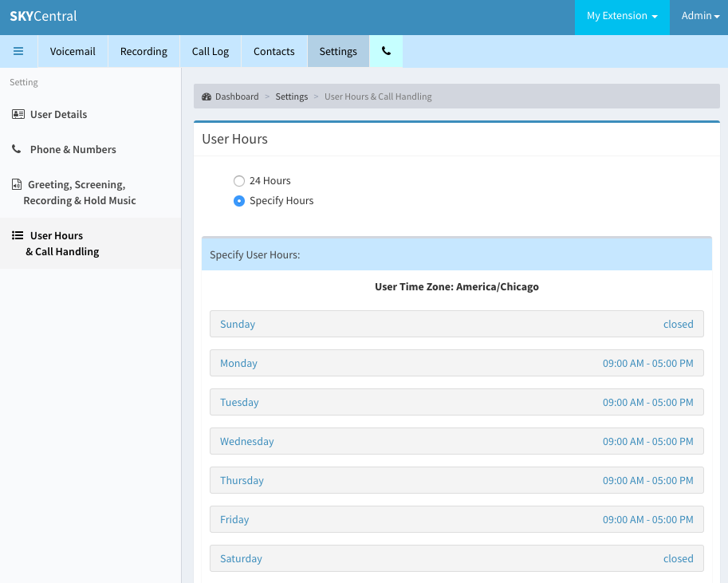The image size is (728, 583).
Task: Open the Call Log tab
Action: pos(211,51)
